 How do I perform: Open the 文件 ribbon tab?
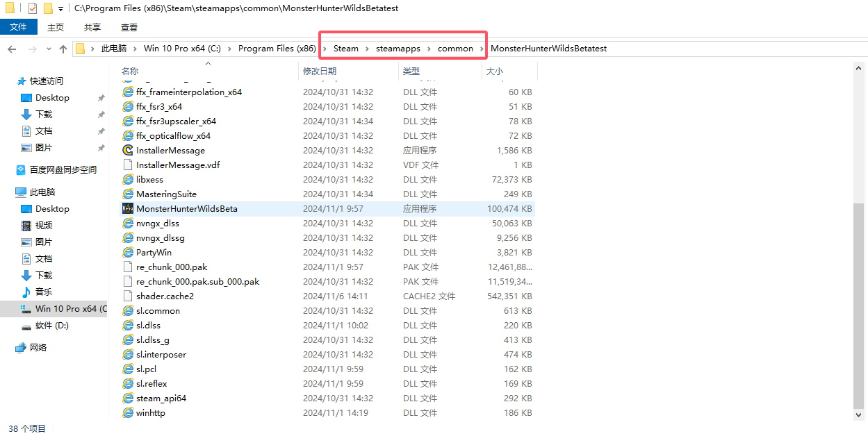point(18,27)
